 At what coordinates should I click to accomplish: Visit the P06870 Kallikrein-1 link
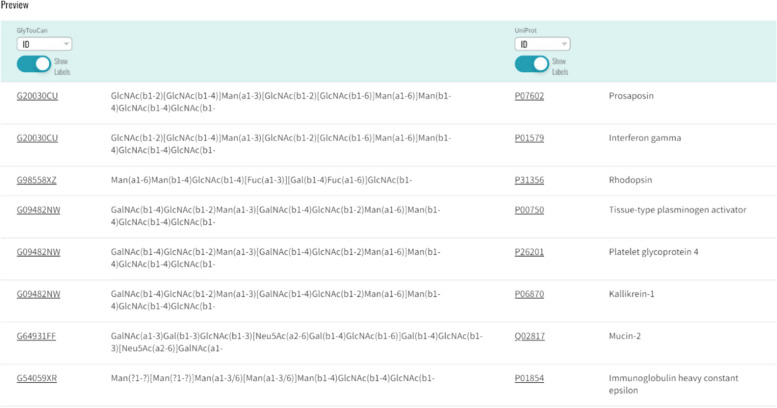(529, 294)
